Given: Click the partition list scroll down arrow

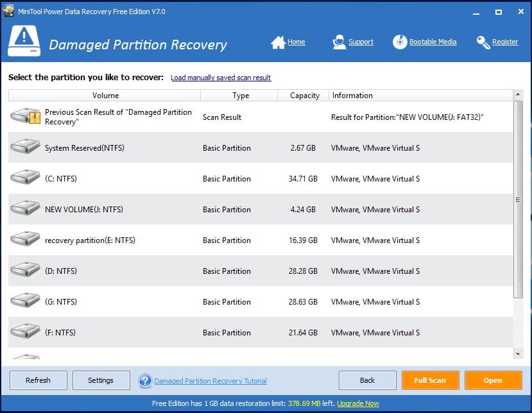Looking at the screenshot, I should [518, 354].
